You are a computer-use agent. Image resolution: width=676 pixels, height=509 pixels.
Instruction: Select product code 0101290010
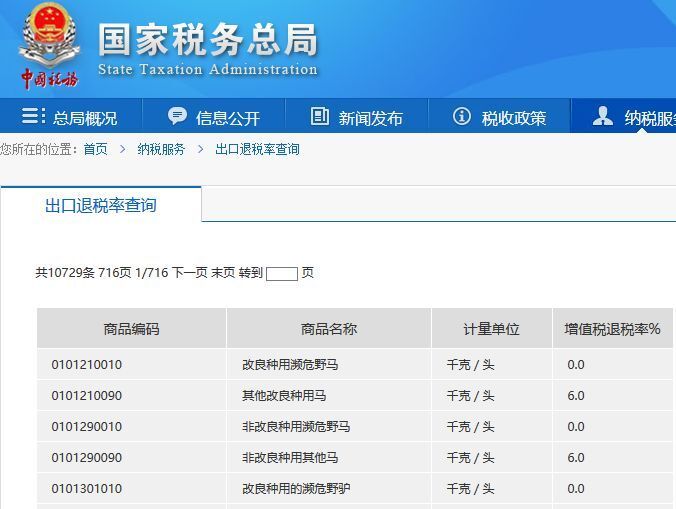pos(87,427)
